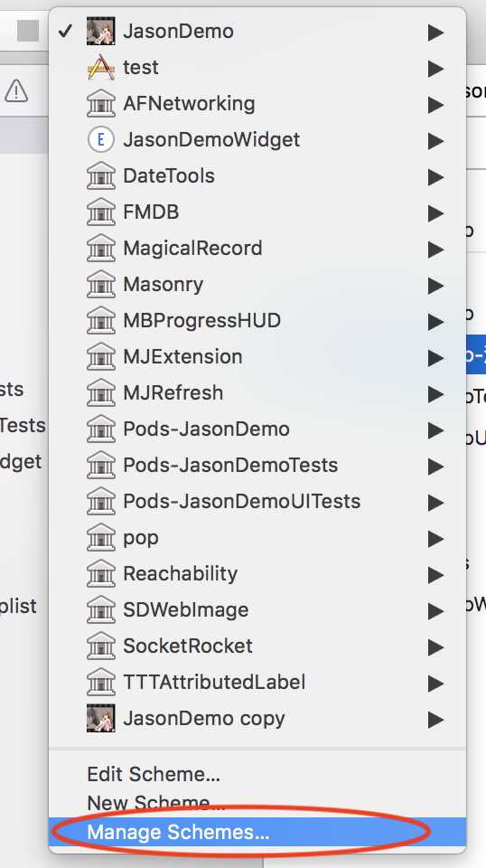486x868 pixels.
Task: Choose New Scheme… option
Action: click(156, 803)
